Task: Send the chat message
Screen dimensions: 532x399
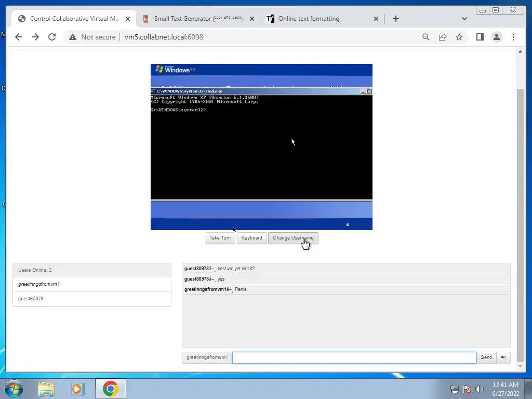Action: click(486, 357)
